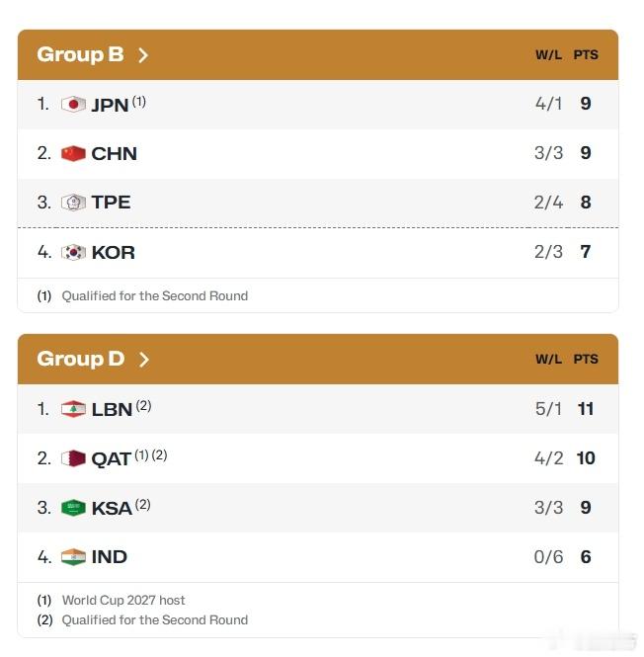Select the CHN team name
This screenshot has width=644, height=657.
click(115, 154)
